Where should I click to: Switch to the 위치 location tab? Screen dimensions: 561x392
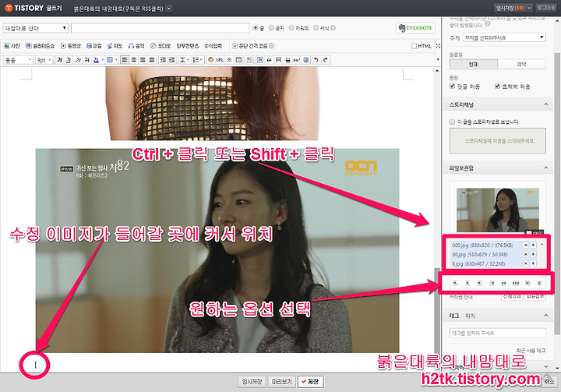click(x=470, y=316)
